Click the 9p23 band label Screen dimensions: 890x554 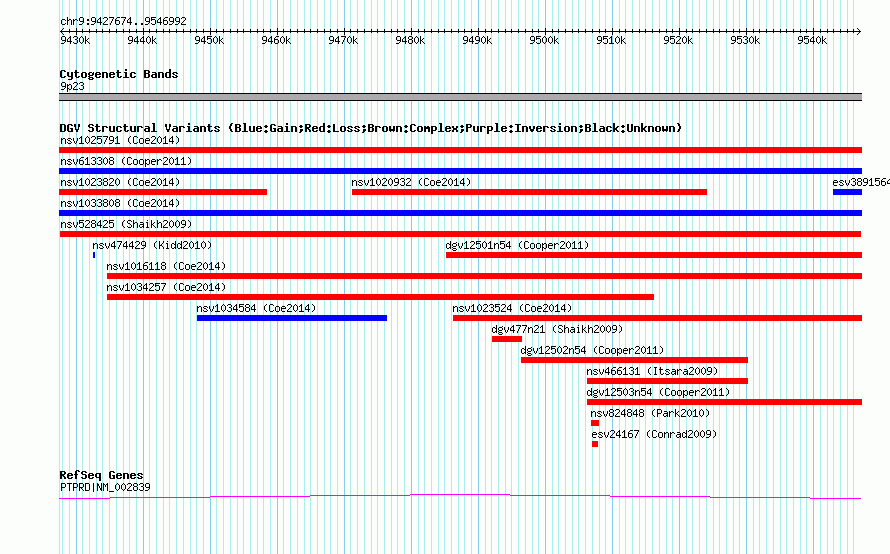pyautogui.click(x=72, y=86)
